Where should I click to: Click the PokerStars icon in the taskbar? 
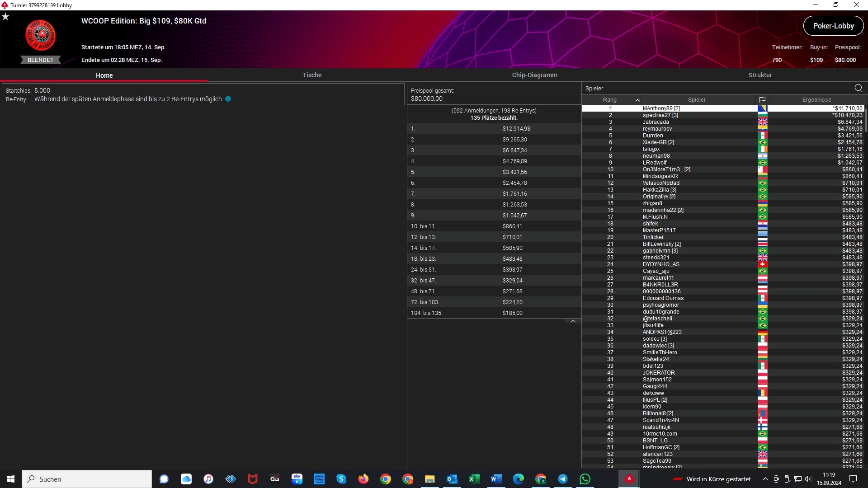[x=629, y=479]
